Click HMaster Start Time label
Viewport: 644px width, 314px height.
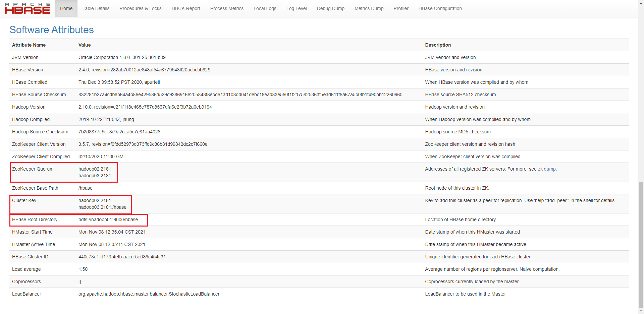pos(32,232)
